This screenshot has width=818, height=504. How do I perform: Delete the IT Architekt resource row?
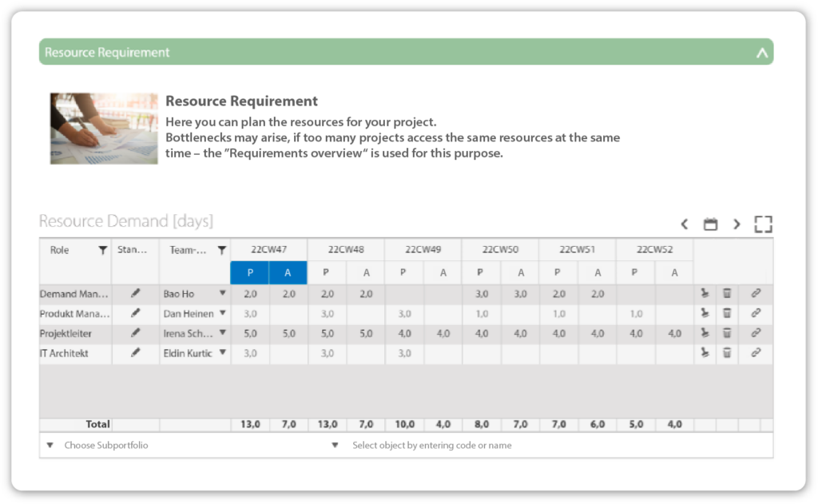point(727,352)
